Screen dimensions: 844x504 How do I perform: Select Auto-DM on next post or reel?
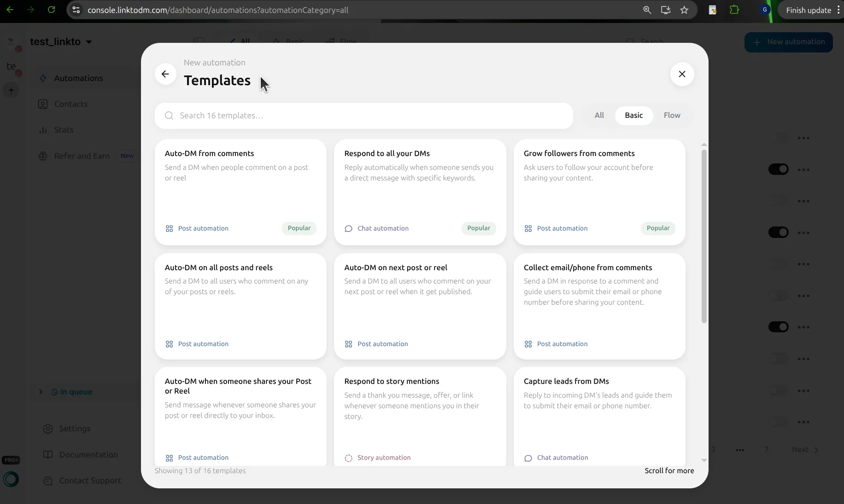(x=420, y=306)
